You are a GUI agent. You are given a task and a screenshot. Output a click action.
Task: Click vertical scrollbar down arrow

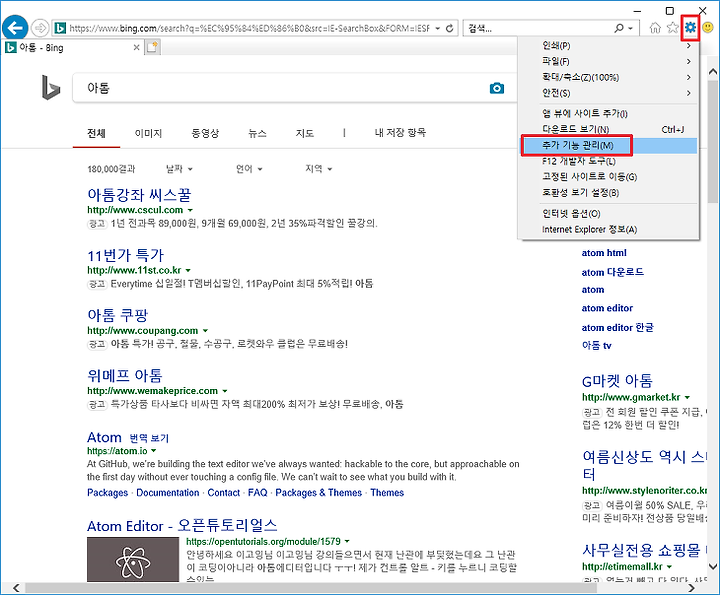[x=713, y=566]
